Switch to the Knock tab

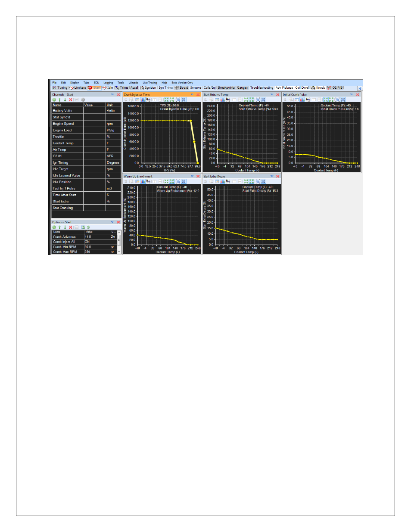(318, 87)
